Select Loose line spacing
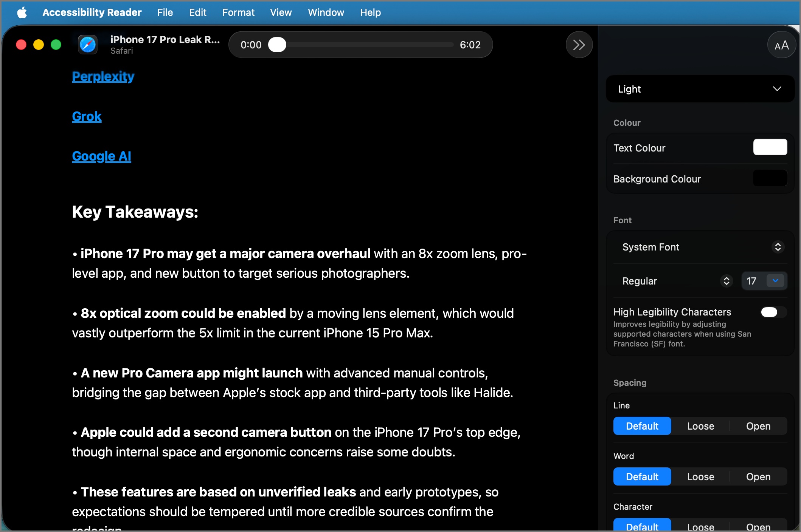 coord(700,426)
